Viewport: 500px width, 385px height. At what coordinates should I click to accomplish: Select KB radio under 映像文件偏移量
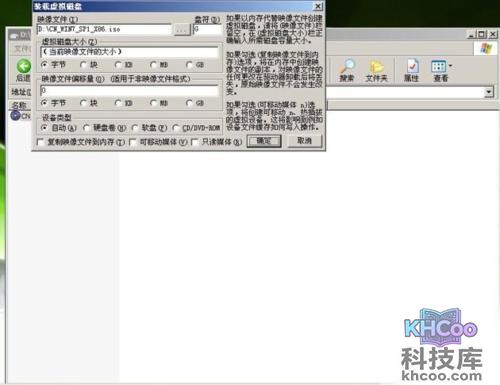pos(118,103)
